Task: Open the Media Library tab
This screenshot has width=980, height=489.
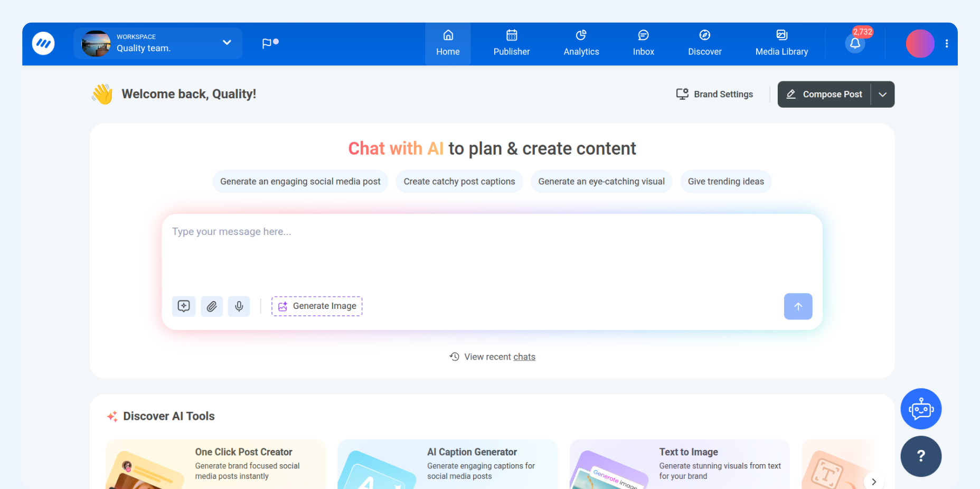Action: click(782, 43)
